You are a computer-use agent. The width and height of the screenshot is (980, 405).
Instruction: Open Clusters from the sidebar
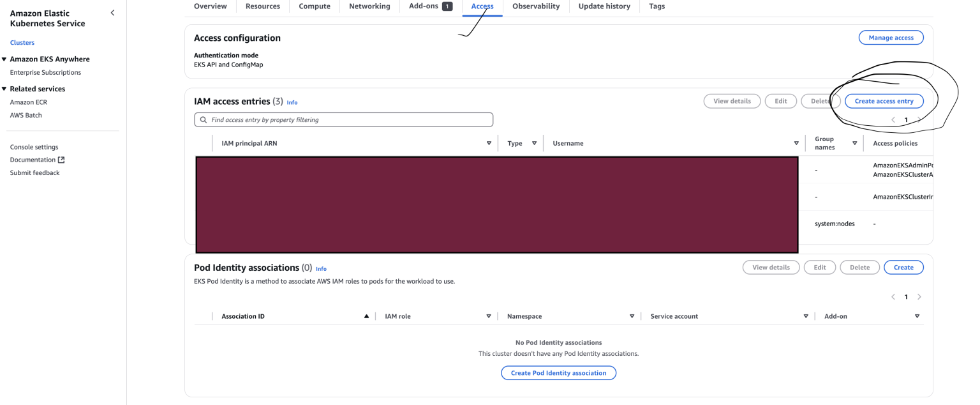22,42
